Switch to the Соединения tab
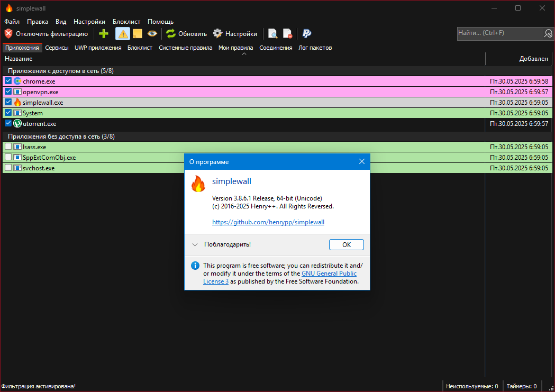Image resolution: width=555 pixels, height=392 pixels. tap(276, 48)
